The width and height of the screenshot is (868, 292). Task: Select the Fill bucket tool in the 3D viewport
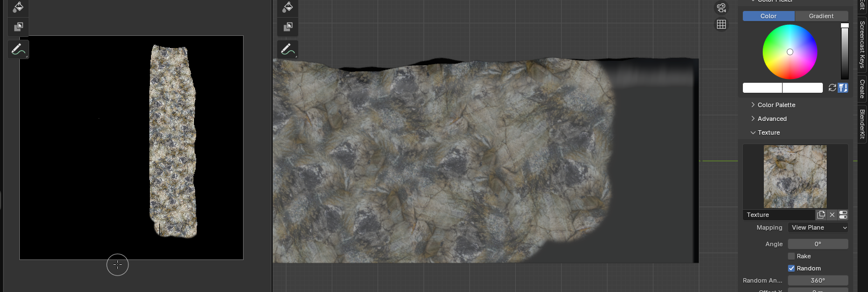[287, 7]
